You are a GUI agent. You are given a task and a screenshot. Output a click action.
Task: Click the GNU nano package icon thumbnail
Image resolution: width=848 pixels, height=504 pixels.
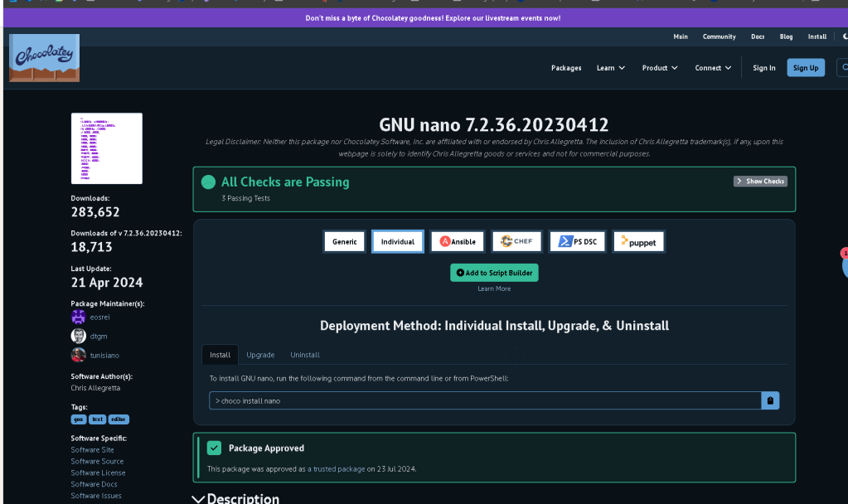point(107,148)
